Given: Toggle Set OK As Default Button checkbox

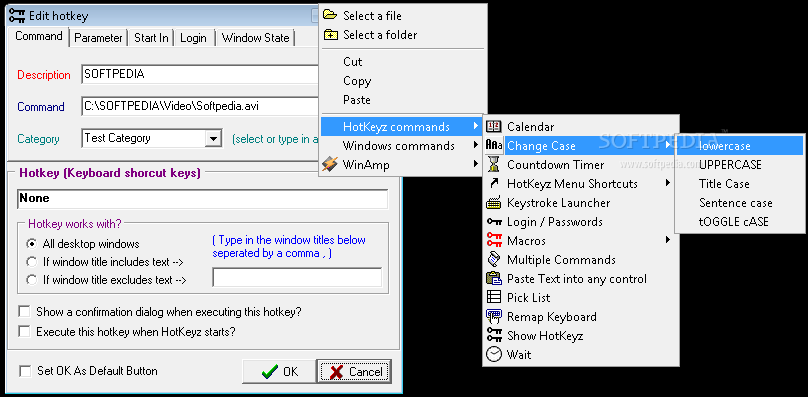Looking at the screenshot, I should (24, 371).
